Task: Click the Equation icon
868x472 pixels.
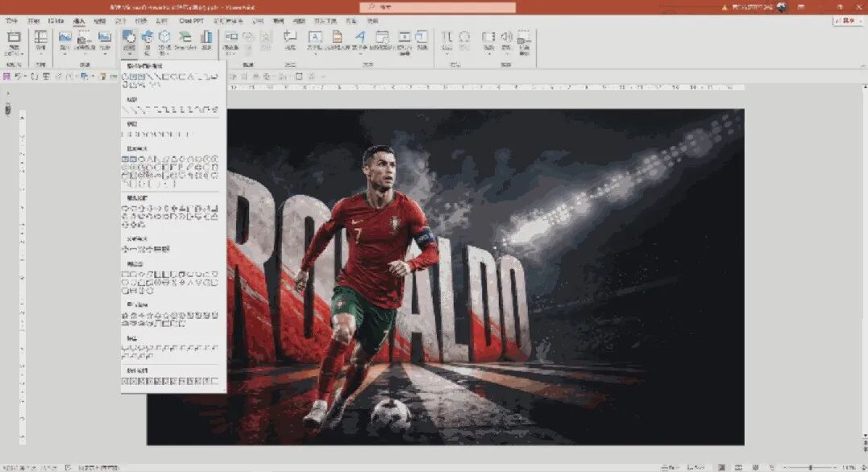Action: (x=446, y=36)
